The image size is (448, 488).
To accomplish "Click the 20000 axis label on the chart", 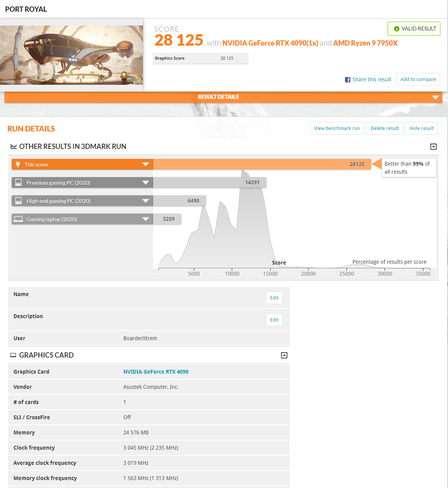I will [x=309, y=274].
